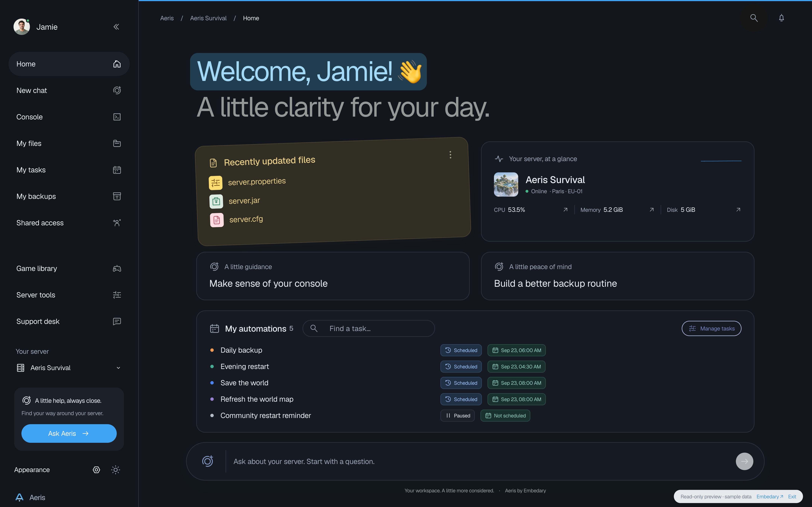
Task: Click the Paused status on Community restart reminder
Action: (458, 416)
